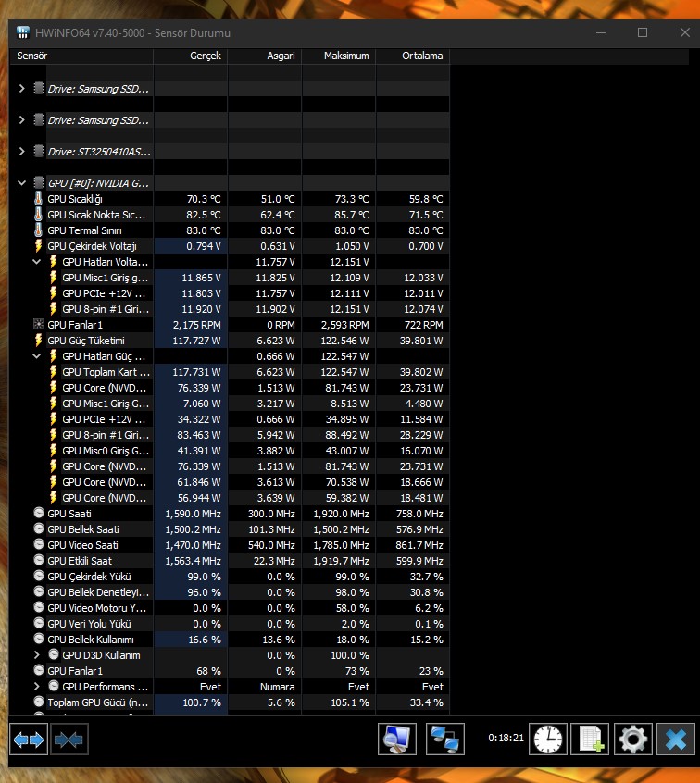Start logging with the sheet-plus icon
Viewport: 700px width, 783px height.
coord(590,739)
